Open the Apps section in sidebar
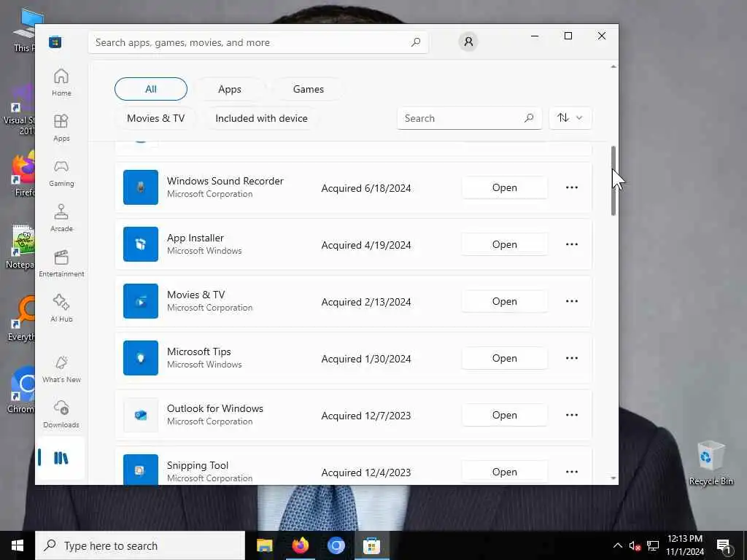The height and width of the screenshot is (560, 747). 61,128
